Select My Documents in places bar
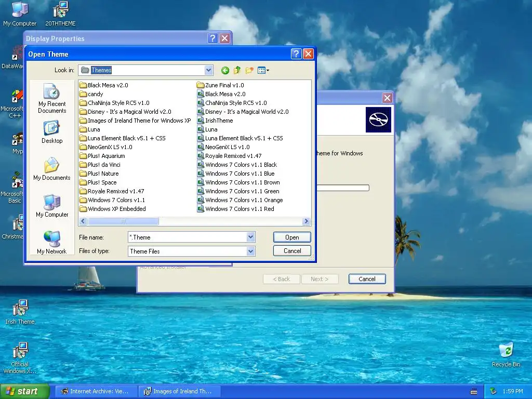 tap(52, 169)
